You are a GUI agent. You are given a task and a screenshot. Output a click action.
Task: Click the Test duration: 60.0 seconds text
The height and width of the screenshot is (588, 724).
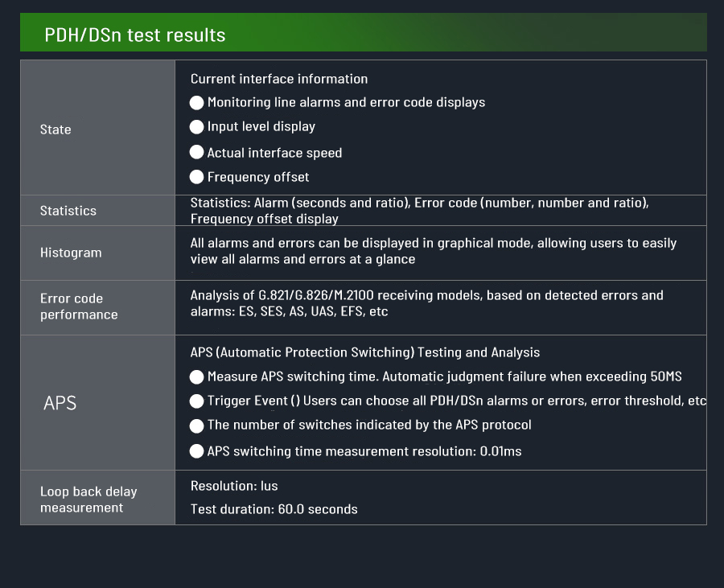[x=274, y=509]
